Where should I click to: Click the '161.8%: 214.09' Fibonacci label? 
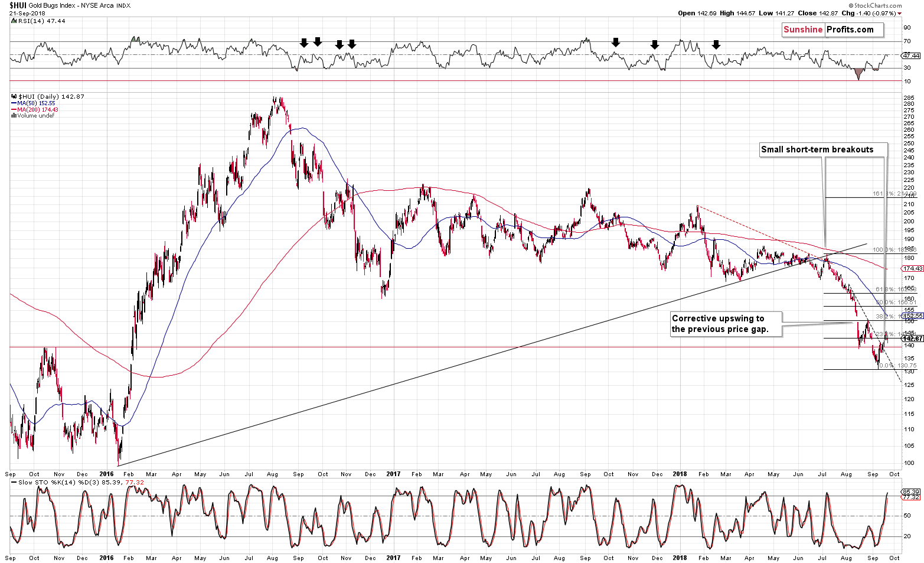pos(894,194)
